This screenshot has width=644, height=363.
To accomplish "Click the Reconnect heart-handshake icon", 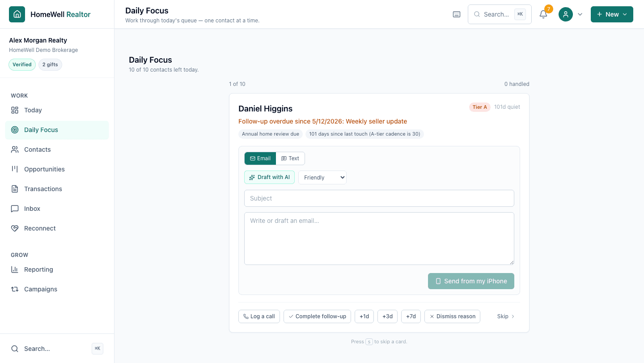I will coord(15,228).
